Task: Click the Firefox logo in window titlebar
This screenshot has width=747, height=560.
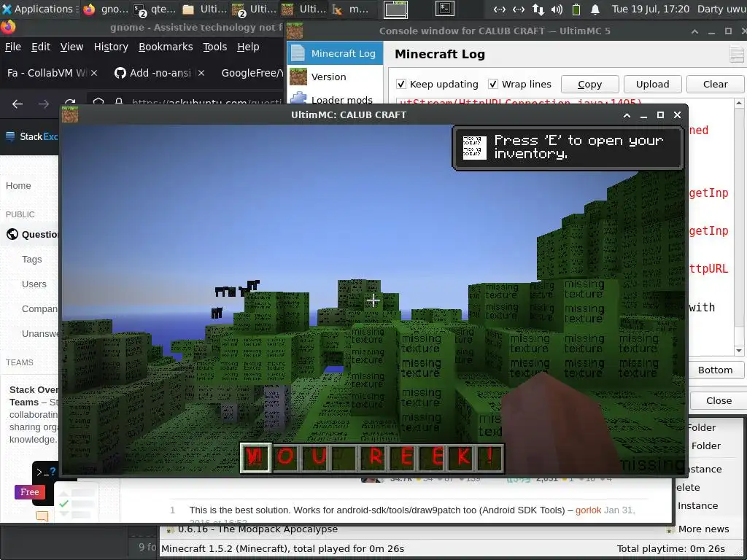Action: pos(8,27)
